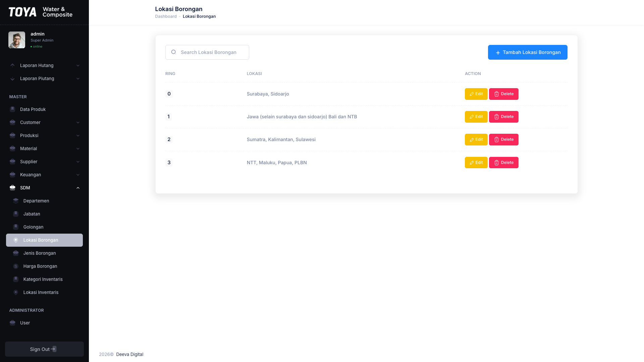
Task: Edit the Sumatra, Kalimantan, Sulawesi row
Action: 476,139
